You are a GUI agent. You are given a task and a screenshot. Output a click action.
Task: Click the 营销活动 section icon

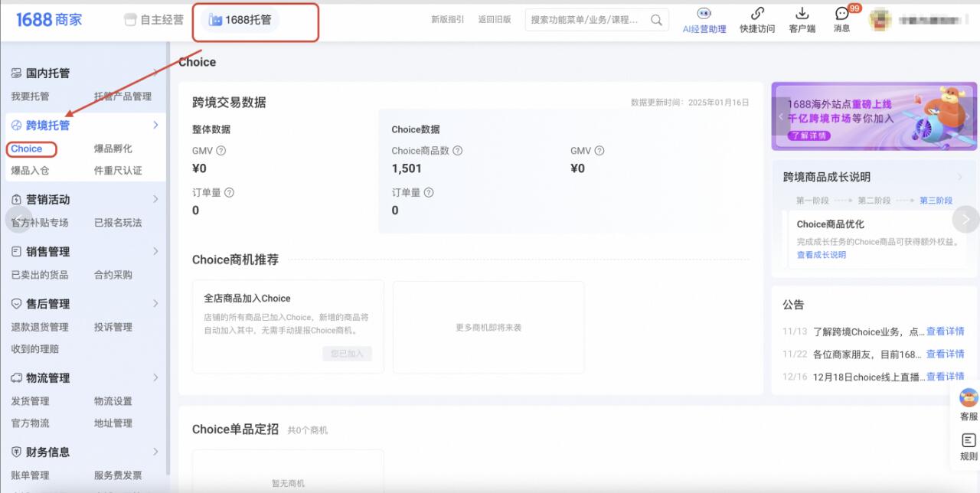pos(16,200)
